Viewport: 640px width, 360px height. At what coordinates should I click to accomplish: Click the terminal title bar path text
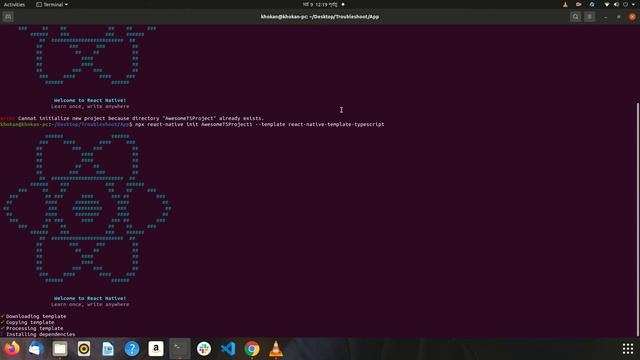(x=320, y=17)
